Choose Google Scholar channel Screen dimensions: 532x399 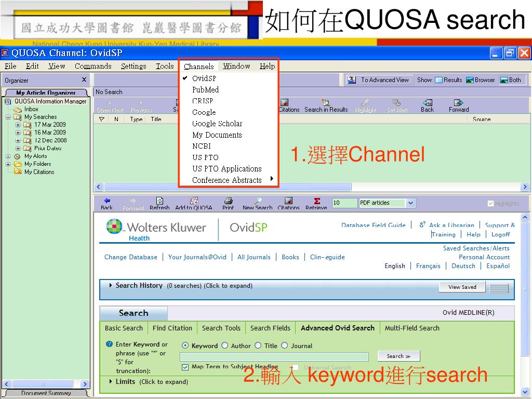[x=217, y=124]
